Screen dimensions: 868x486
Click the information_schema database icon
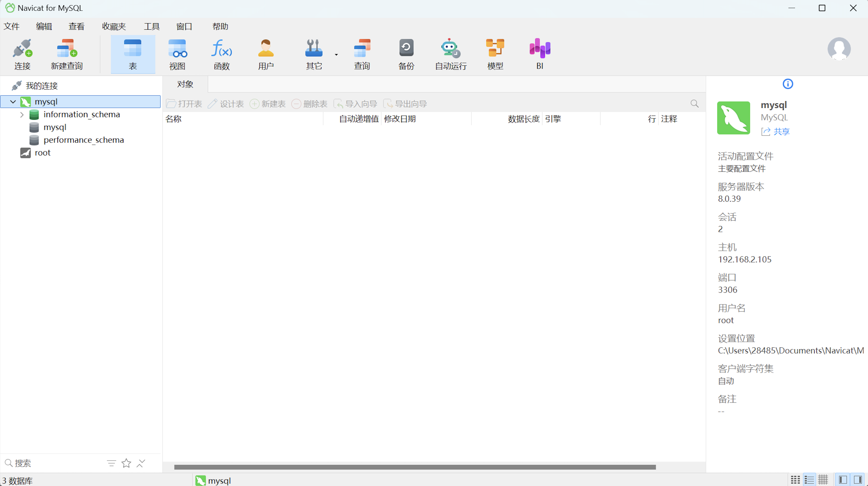tap(34, 115)
